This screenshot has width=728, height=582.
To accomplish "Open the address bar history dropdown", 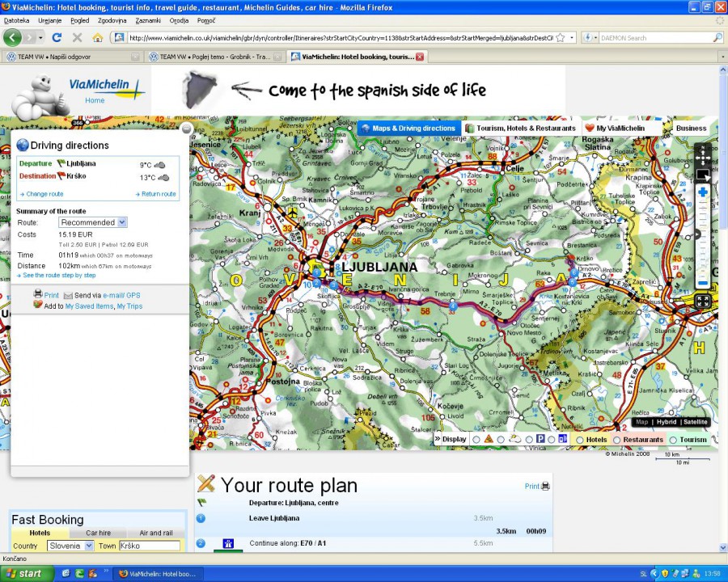I will [x=572, y=38].
